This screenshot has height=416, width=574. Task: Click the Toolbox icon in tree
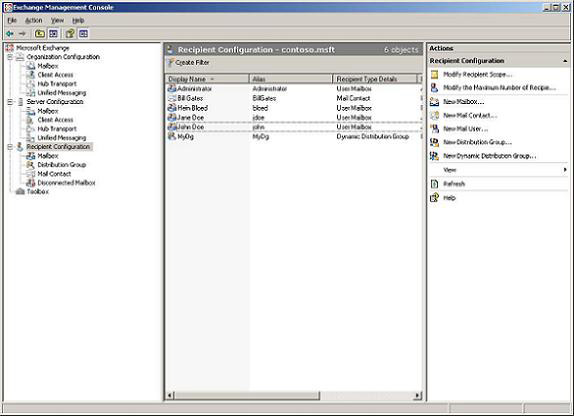[20, 192]
